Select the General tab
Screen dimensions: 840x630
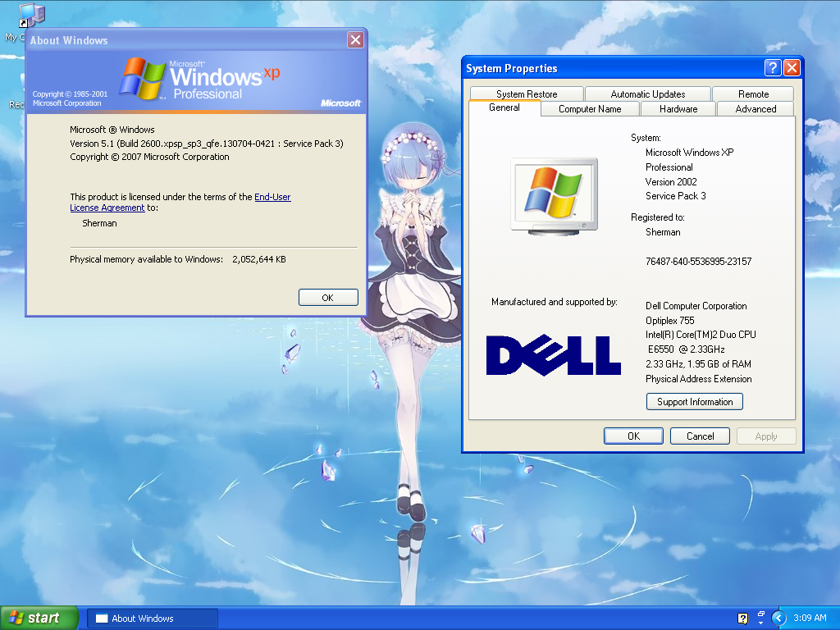pyautogui.click(x=504, y=107)
